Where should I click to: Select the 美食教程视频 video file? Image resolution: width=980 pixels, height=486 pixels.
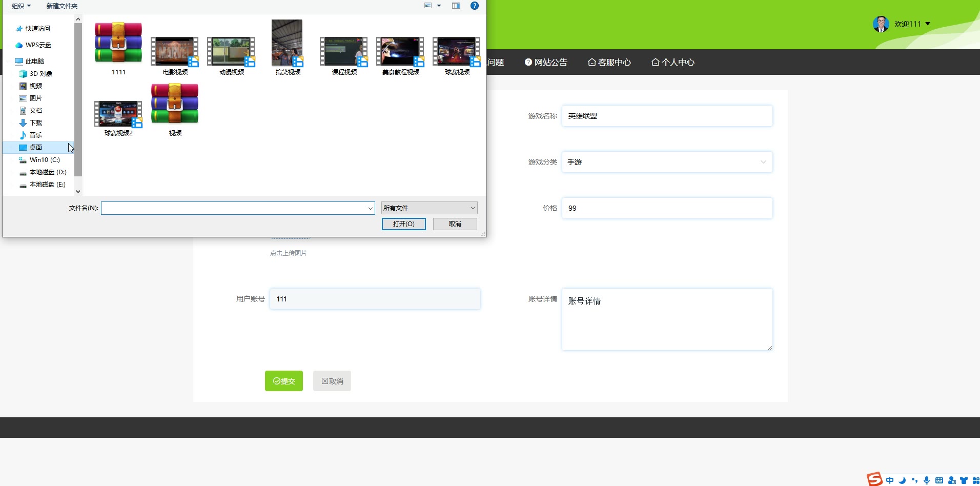(400, 56)
